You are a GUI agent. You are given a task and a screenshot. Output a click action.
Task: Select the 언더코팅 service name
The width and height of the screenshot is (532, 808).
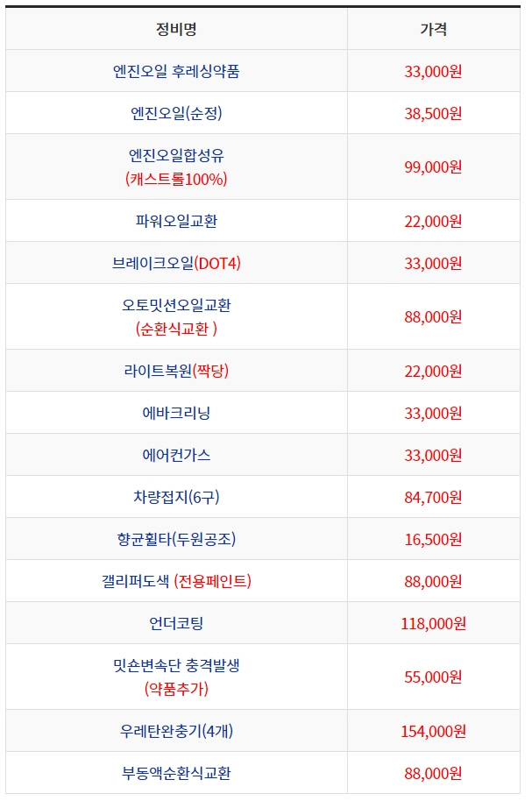176,623
